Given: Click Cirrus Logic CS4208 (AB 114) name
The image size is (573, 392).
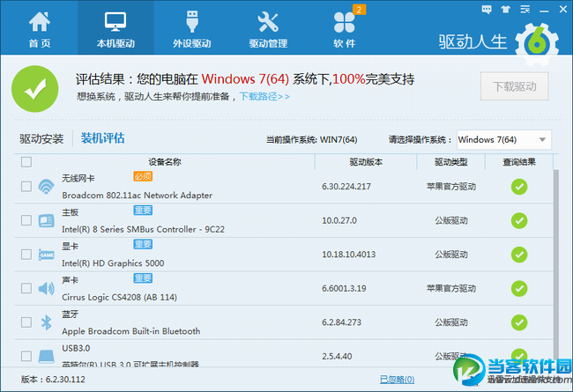Looking at the screenshot, I should [120, 298].
